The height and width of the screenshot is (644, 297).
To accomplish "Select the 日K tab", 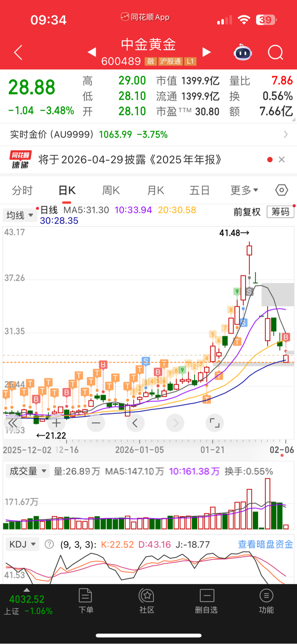I will pos(67,190).
